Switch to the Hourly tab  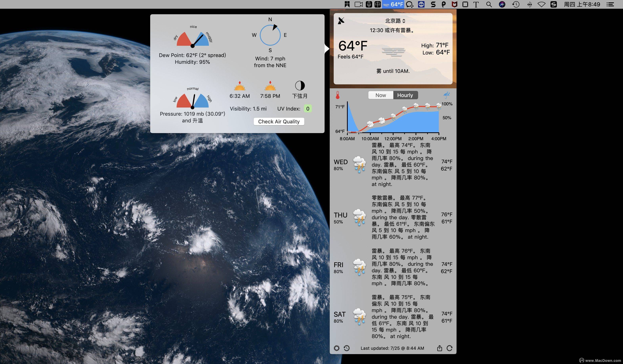[405, 95]
